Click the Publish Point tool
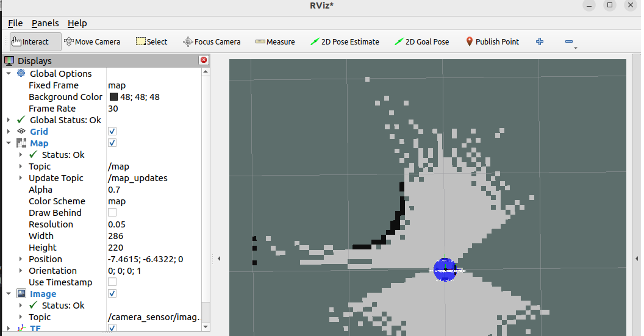 (x=492, y=41)
